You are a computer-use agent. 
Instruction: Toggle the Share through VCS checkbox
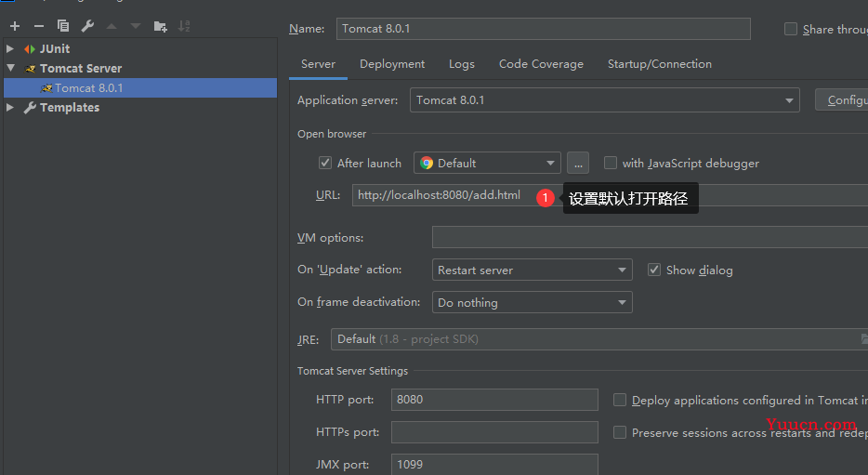[791, 29]
